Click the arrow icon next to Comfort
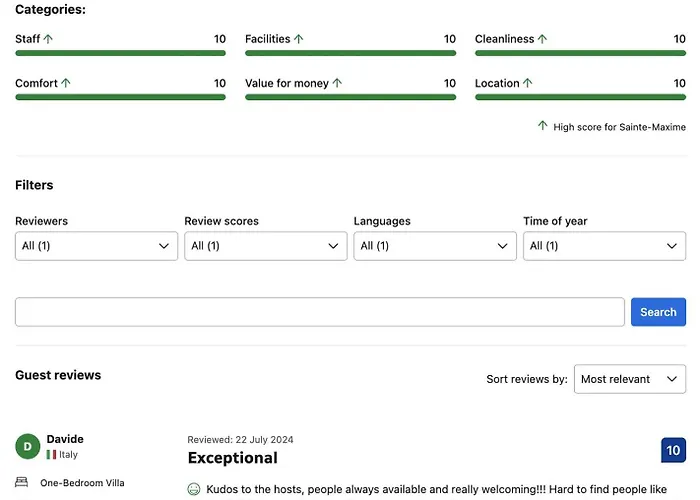Screen dimensions: 700x500 pyautogui.click(x=66, y=83)
